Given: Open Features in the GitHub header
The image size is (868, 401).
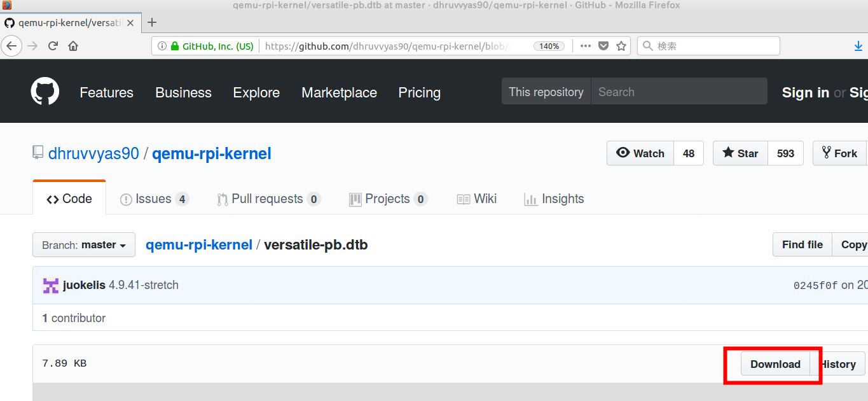Looking at the screenshot, I should (x=106, y=92).
